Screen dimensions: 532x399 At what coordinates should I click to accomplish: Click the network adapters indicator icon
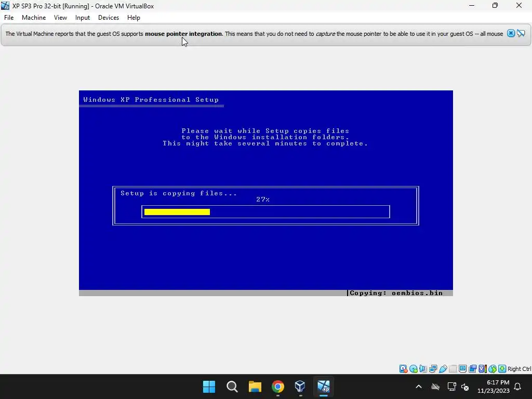point(433,369)
